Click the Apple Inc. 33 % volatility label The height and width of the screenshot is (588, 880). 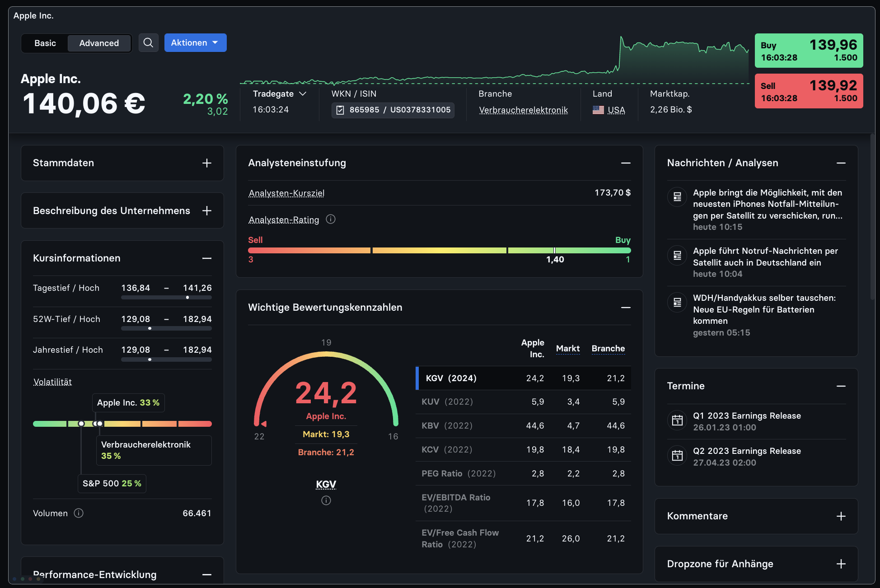point(128,403)
